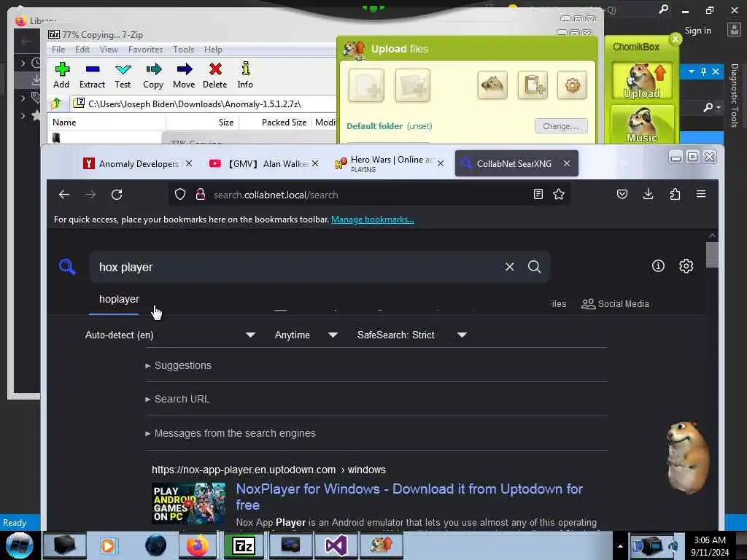Click the Add button in 7-Zip toolbar
Screen dimensions: 747x560
pyautogui.click(x=61, y=75)
